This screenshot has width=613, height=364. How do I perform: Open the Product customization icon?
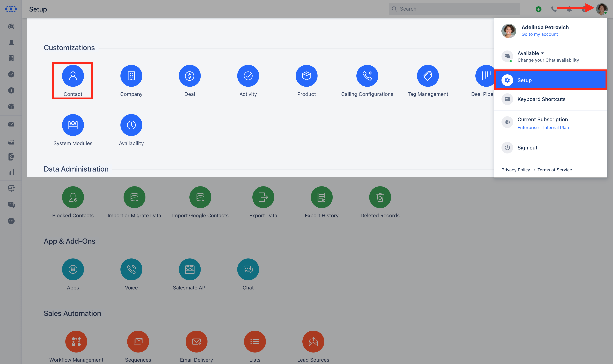pyautogui.click(x=307, y=76)
